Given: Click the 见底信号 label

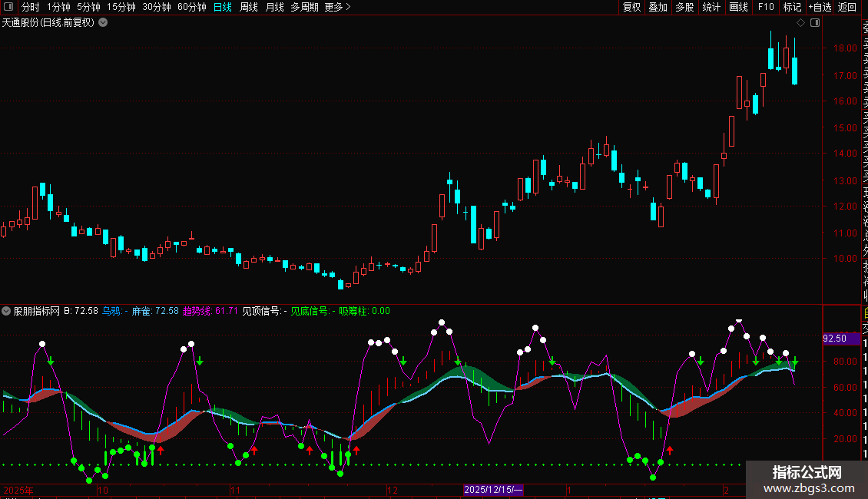Looking at the screenshot, I should pyautogui.click(x=310, y=311).
